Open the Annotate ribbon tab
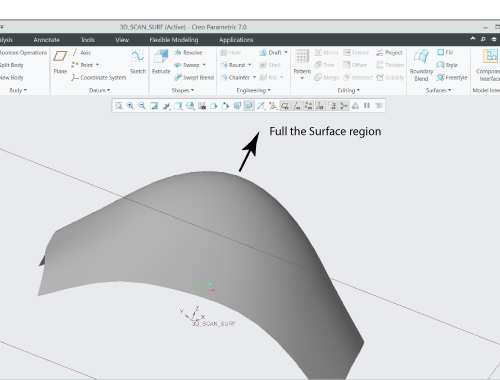This screenshot has width=500, height=380. pos(47,40)
